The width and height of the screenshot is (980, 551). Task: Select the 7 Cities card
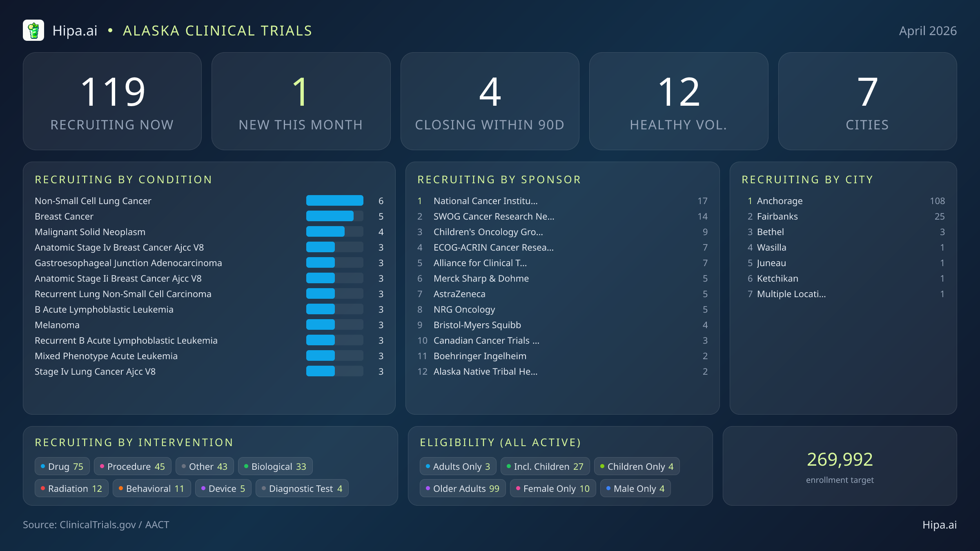point(867,101)
